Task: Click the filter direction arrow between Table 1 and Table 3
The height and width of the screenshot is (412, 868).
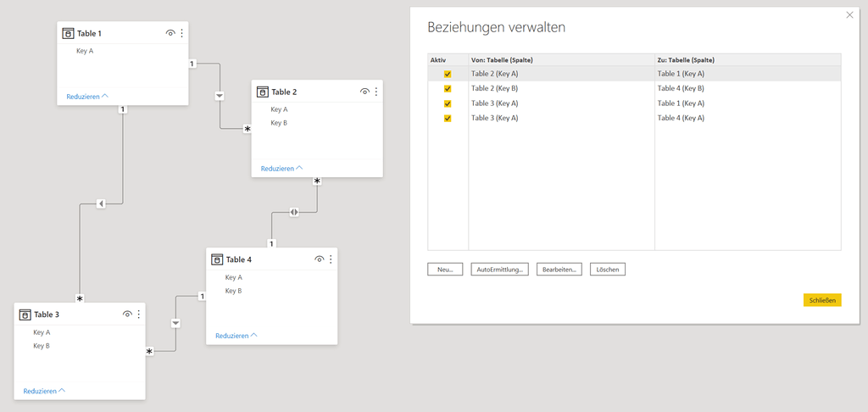Action: pos(100,203)
